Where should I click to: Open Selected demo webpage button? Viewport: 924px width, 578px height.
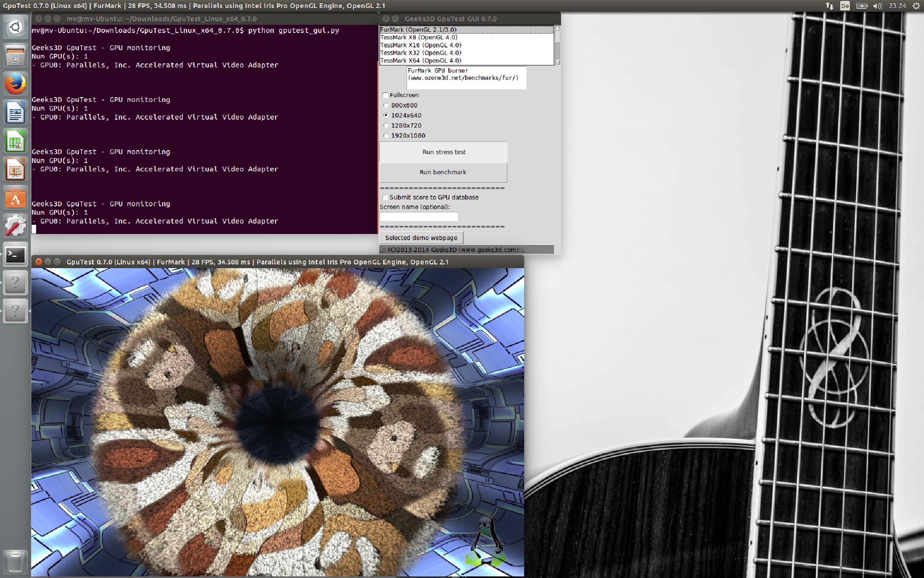(421, 238)
